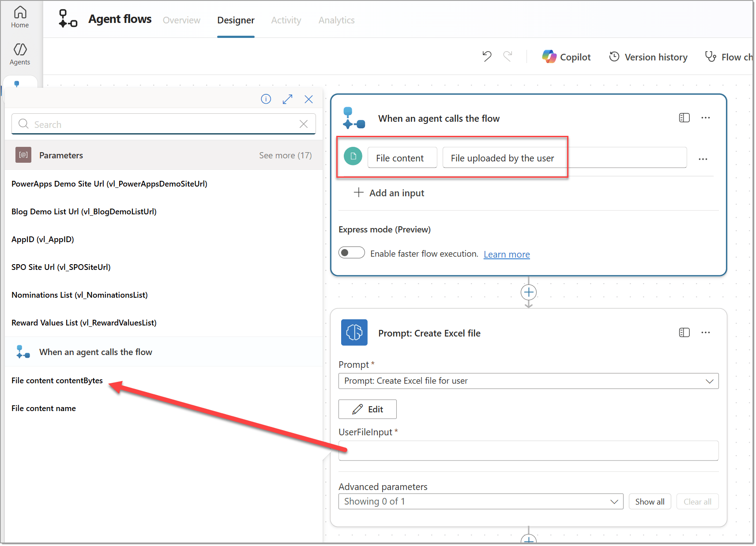Click the File content name field

402,158
